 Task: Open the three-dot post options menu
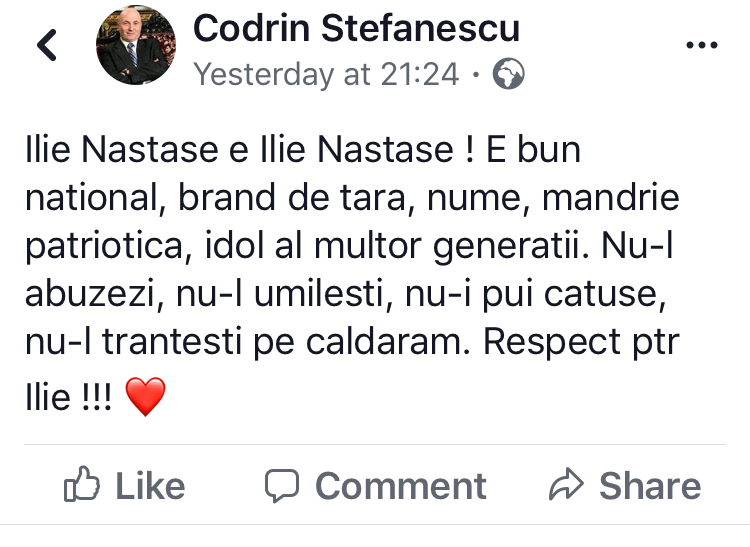(x=701, y=45)
